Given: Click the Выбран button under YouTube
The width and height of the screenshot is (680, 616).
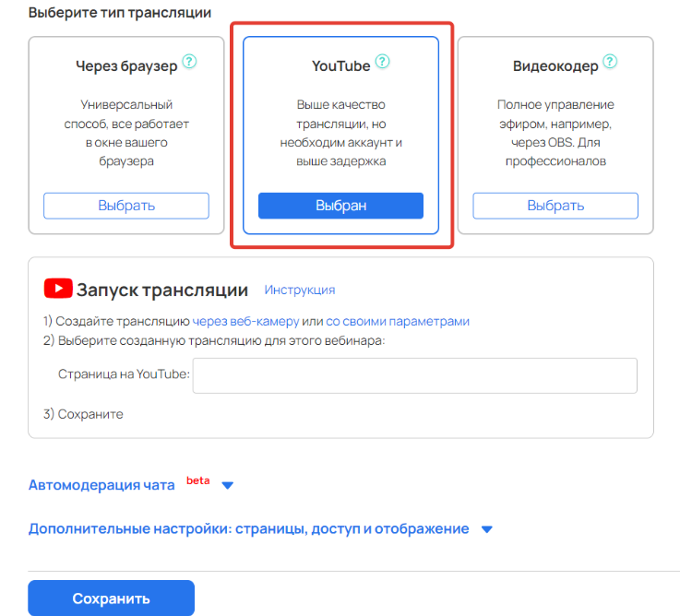Looking at the screenshot, I should 340,206.
